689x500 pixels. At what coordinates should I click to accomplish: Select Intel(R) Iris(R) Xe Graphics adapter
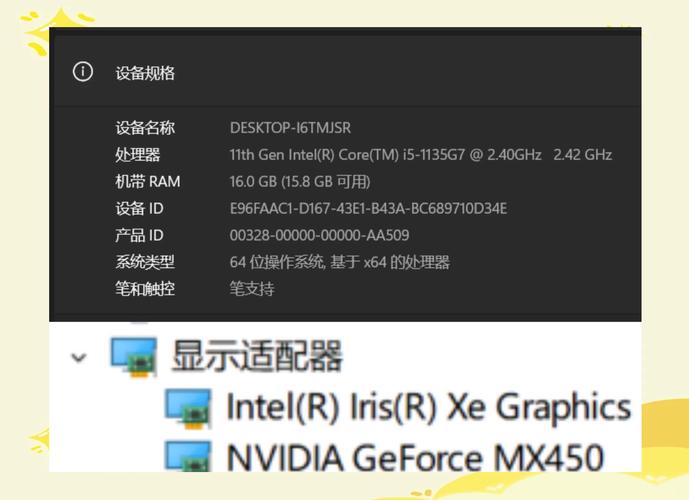(428, 408)
